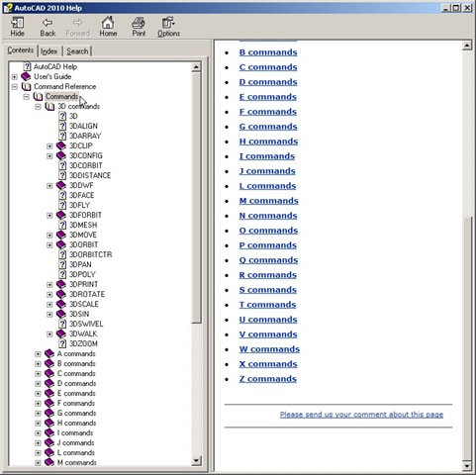Image resolution: width=476 pixels, height=475 pixels.
Task: Collapse the Commands tree node
Action: pyautogui.click(x=27, y=97)
